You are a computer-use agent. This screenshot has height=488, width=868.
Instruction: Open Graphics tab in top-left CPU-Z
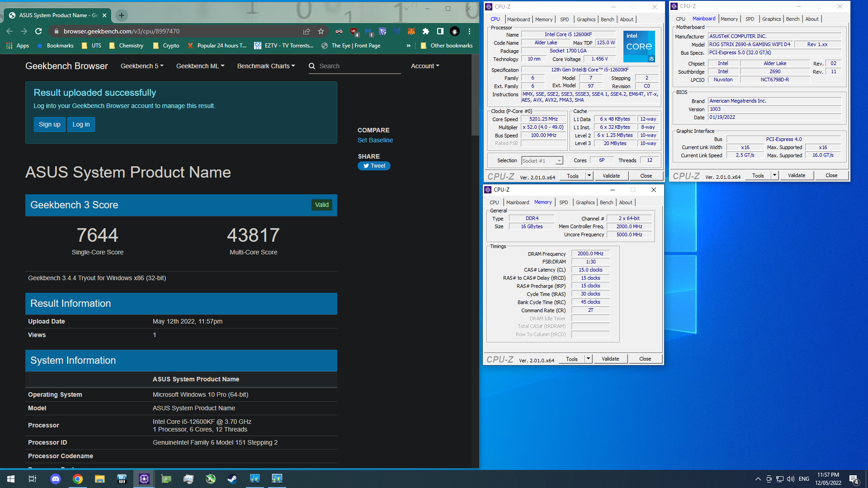586,19
